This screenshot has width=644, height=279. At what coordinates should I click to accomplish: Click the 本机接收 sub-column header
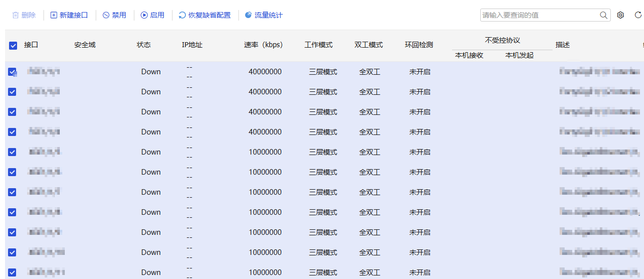pos(469,55)
